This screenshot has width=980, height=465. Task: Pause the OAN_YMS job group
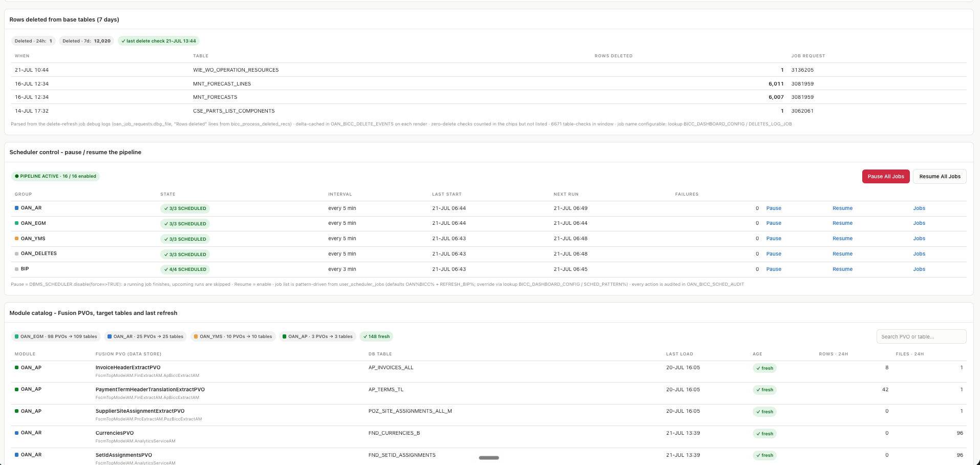pos(774,239)
